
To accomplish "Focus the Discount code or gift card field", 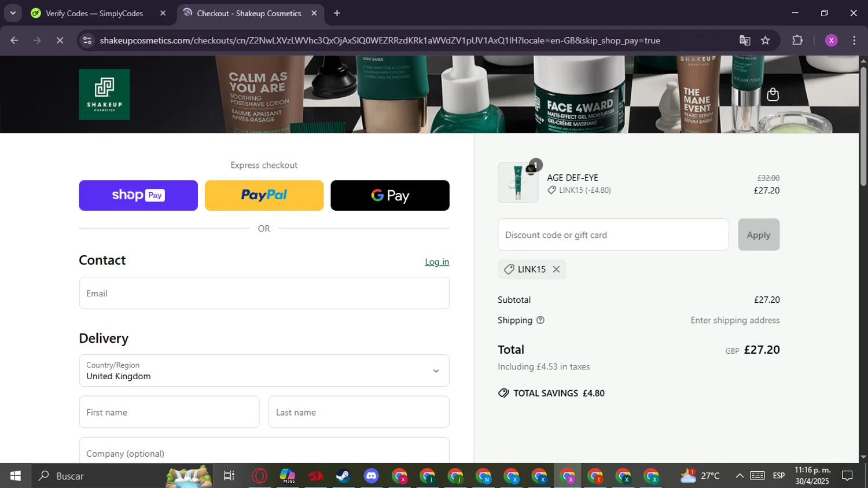I will tap(613, 234).
